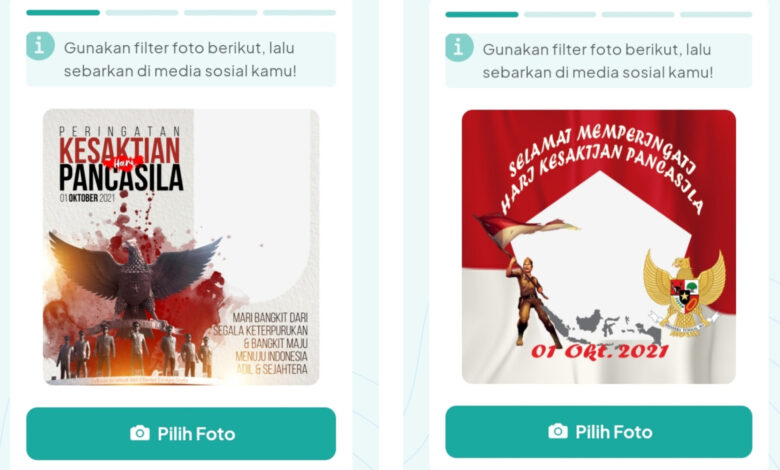Screen dimensions: 780x470
Task: Click camera icon on left Pilih Foto button
Action: [x=140, y=433]
